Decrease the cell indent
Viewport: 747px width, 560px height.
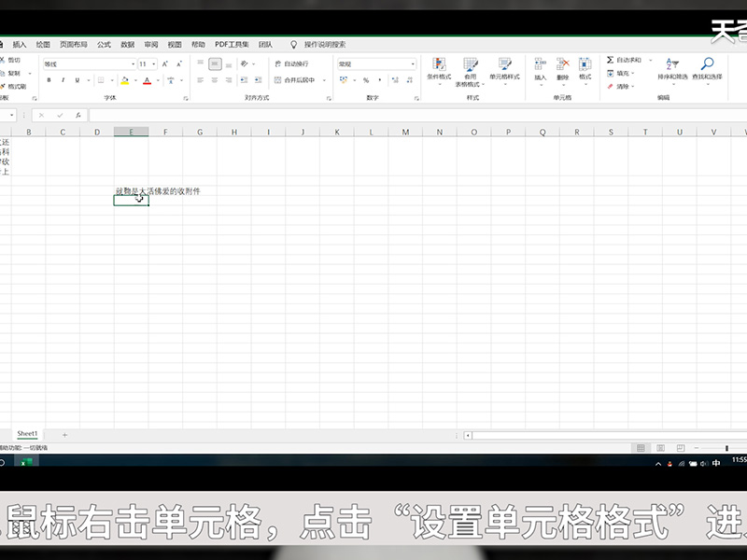tap(244, 80)
